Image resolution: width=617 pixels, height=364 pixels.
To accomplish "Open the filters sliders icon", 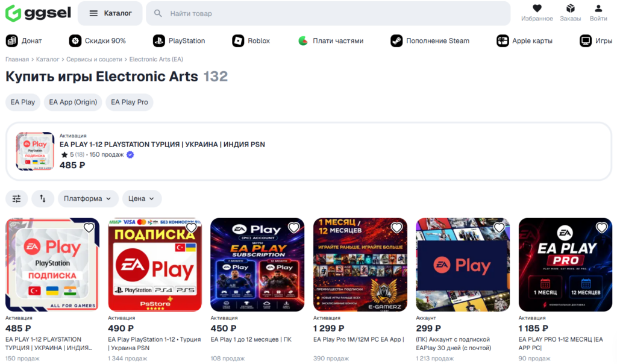I will (x=16, y=199).
